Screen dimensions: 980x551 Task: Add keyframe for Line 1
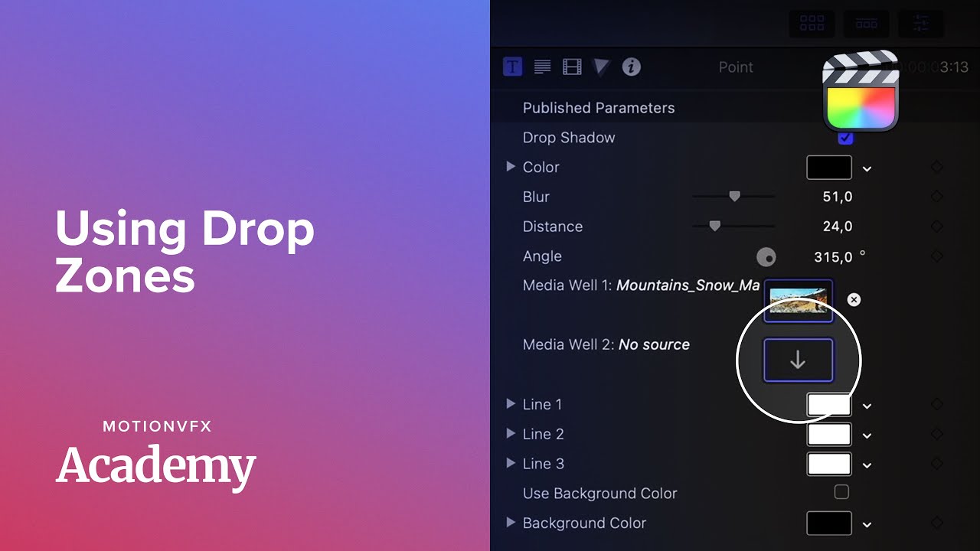coord(936,404)
